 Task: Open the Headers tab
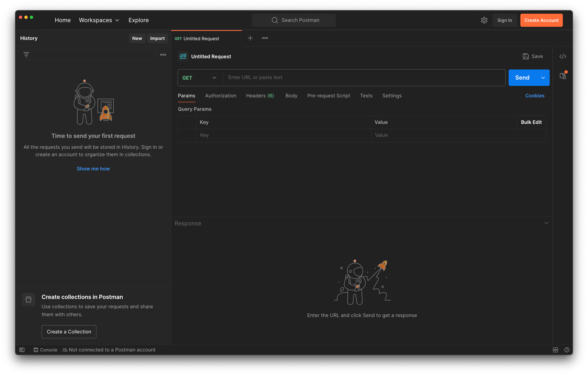260,96
